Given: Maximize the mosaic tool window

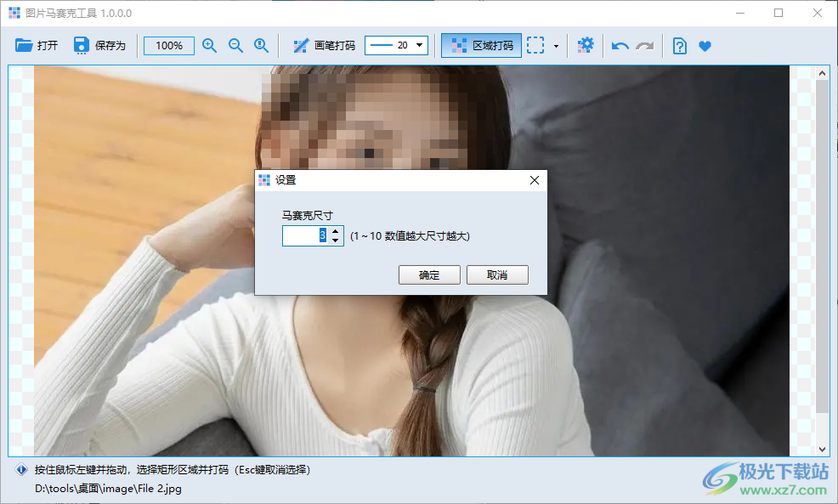Looking at the screenshot, I should pyautogui.click(x=779, y=13).
